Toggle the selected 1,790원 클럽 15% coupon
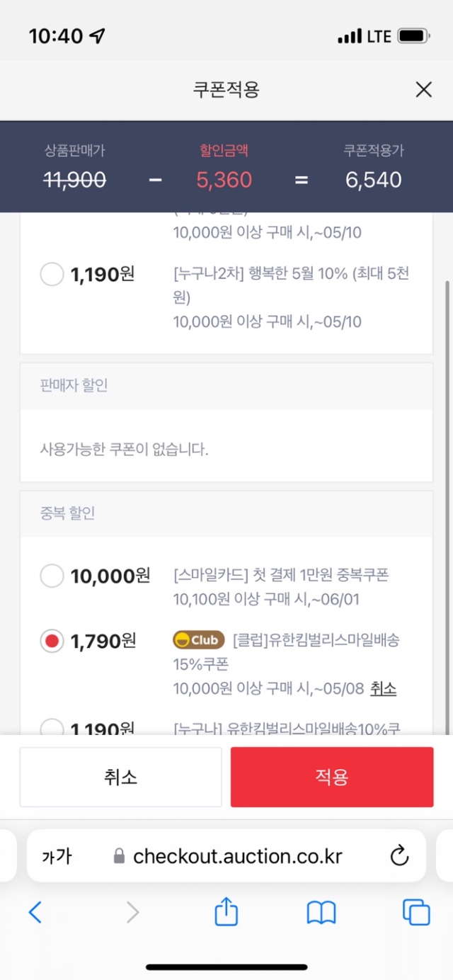The image size is (453, 980). (52, 642)
